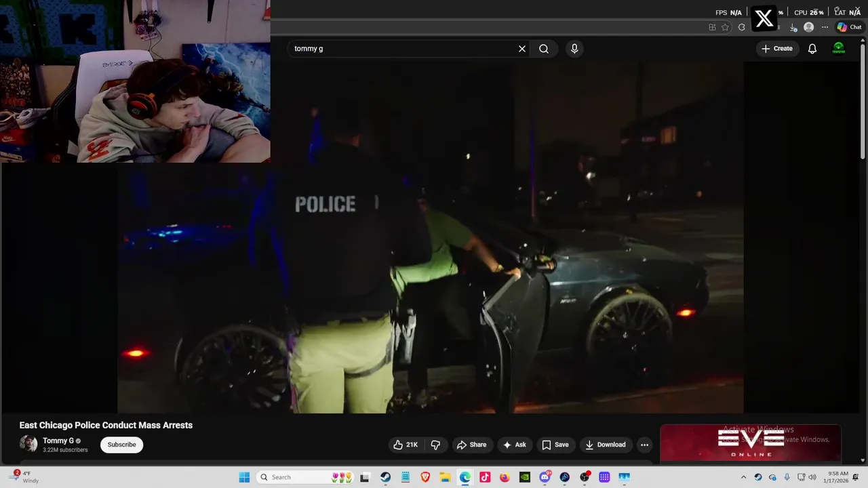Download the video

tap(605, 445)
